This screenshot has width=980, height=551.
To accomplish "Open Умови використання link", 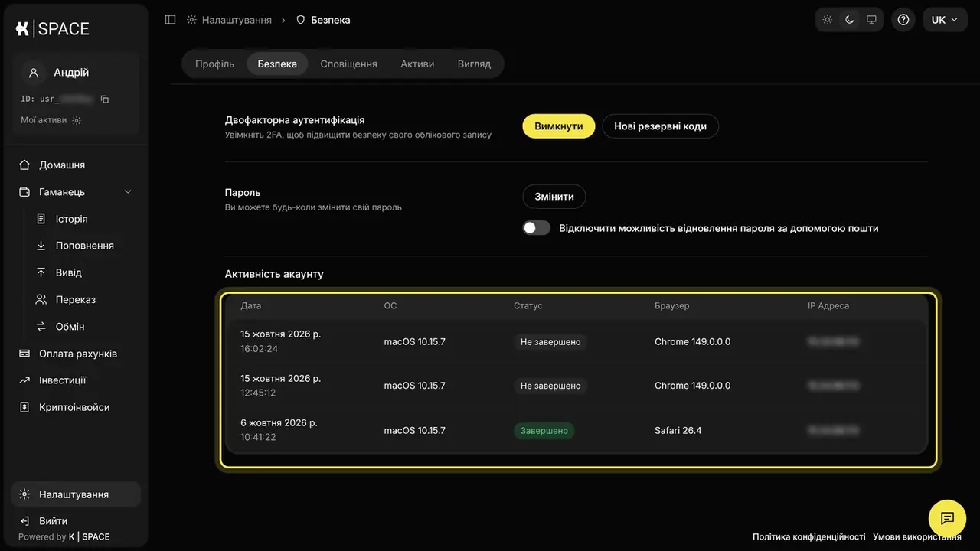I will tap(917, 537).
